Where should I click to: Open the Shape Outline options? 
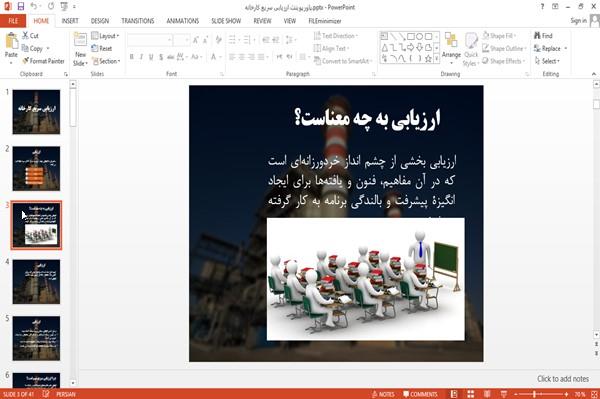[504, 49]
